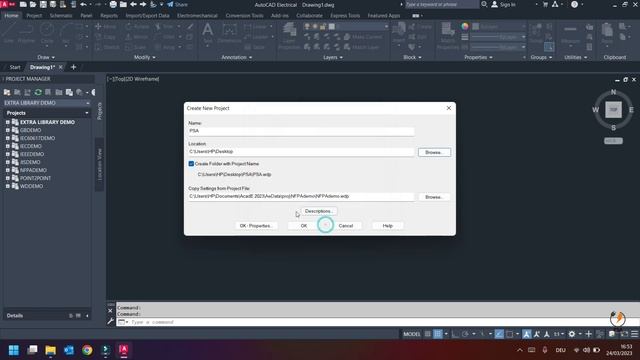Viewport: 640px width, 360px height.
Task: Expand the GBDEMO project node
Action: (x=7, y=130)
